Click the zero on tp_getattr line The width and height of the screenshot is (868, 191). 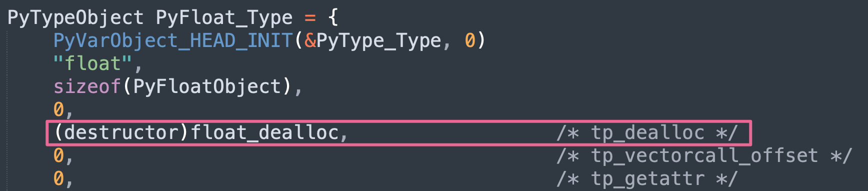[58, 178]
